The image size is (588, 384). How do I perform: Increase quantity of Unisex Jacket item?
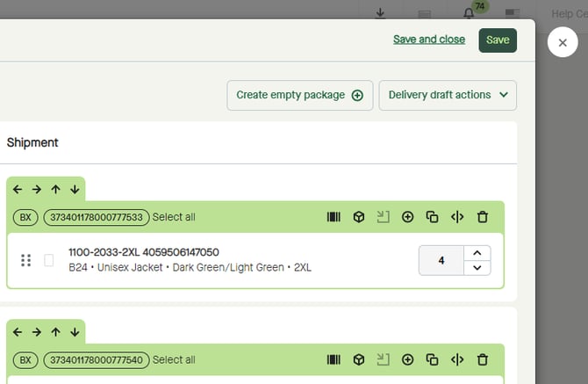[477, 253]
